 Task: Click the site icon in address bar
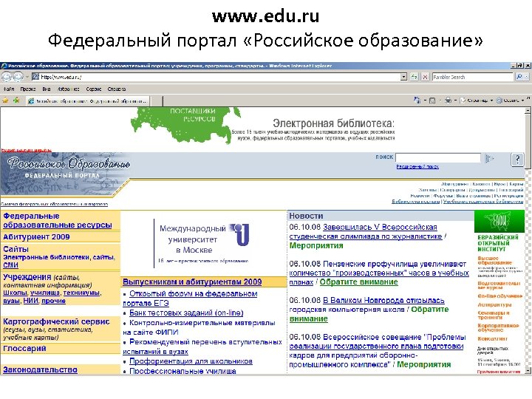[35, 77]
